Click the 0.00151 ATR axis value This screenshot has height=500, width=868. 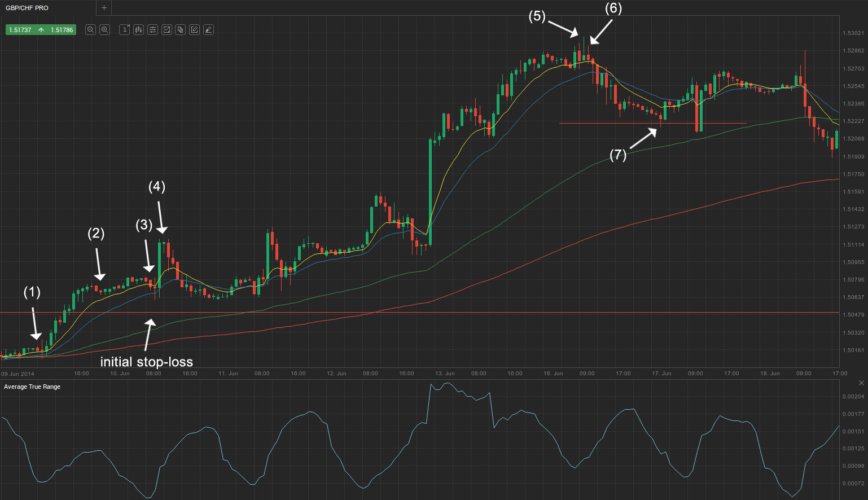(853, 432)
